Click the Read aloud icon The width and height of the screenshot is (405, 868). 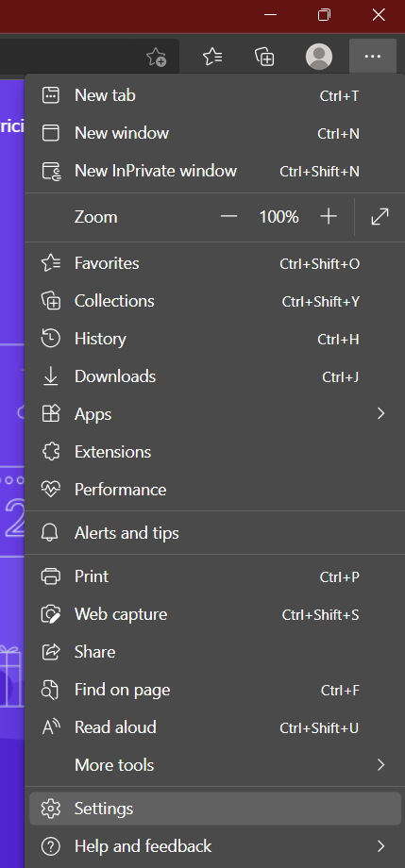point(50,727)
